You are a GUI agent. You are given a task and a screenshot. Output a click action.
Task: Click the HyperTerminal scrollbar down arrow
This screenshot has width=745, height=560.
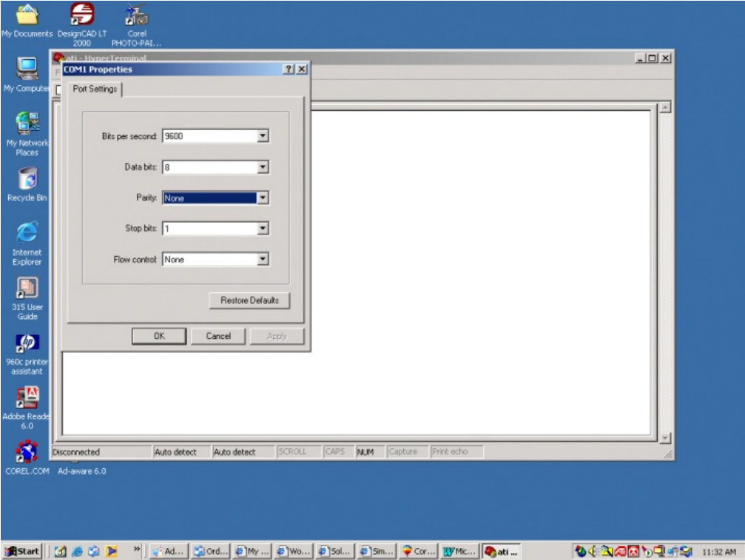click(x=665, y=437)
